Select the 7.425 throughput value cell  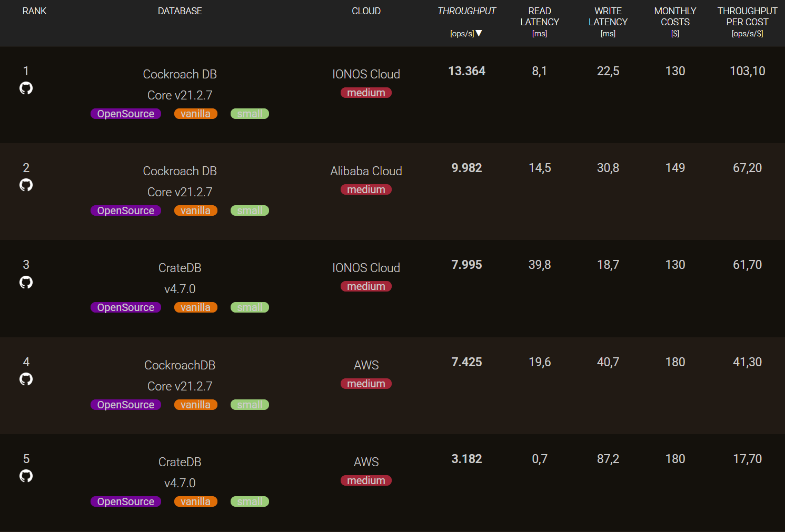tap(466, 362)
